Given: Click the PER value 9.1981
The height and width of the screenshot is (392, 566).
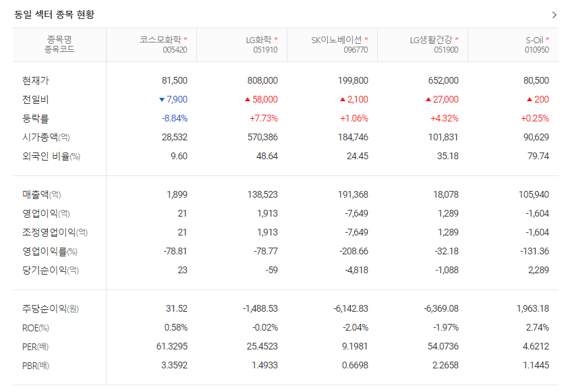Looking at the screenshot, I should (x=355, y=347).
